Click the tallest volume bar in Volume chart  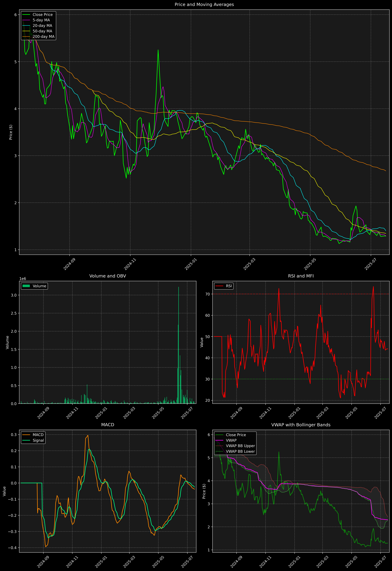point(179,345)
